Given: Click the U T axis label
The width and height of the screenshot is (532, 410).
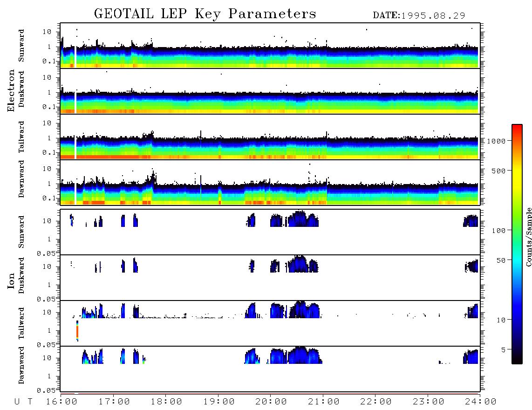Looking at the screenshot, I should [24, 402].
